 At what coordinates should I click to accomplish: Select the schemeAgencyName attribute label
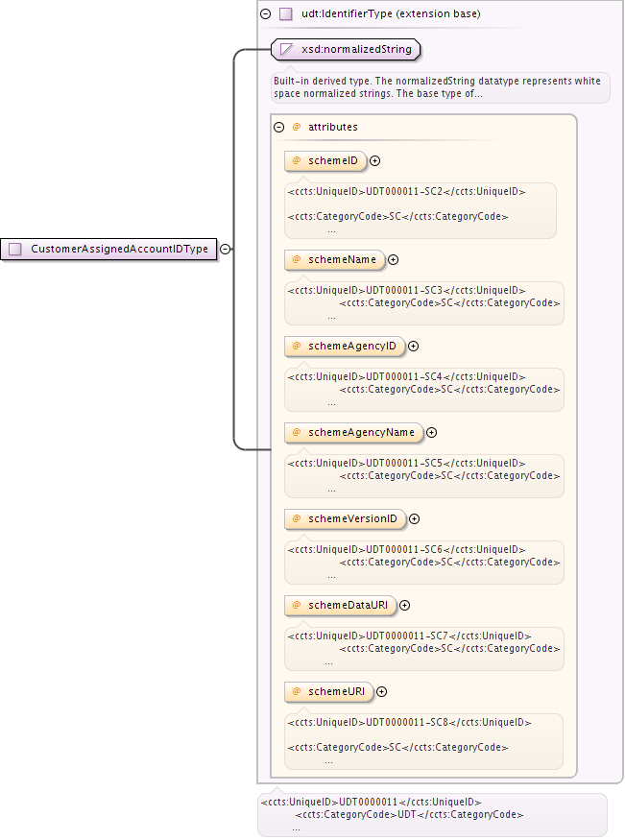[362, 432]
